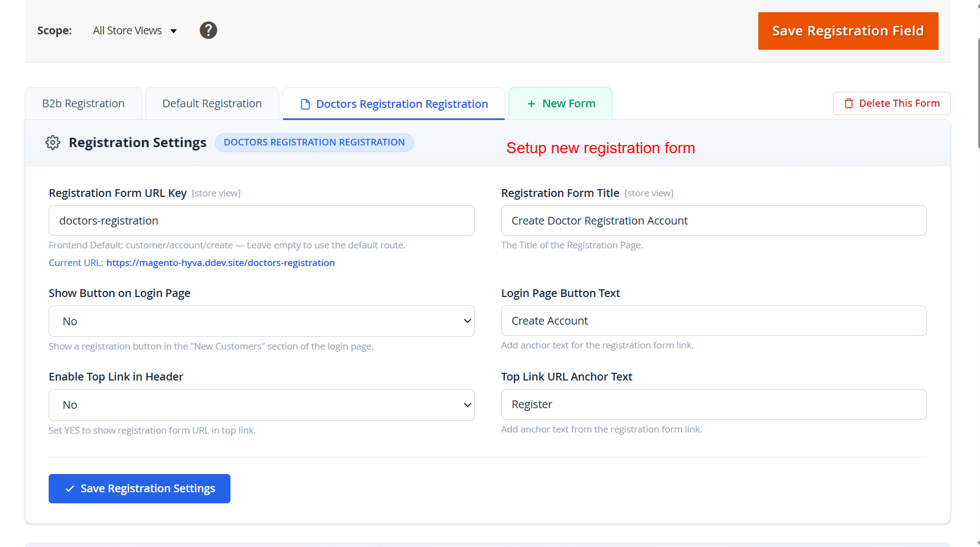
Task: Open the Scope All Store Views dropdown
Action: [x=134, y=31]
